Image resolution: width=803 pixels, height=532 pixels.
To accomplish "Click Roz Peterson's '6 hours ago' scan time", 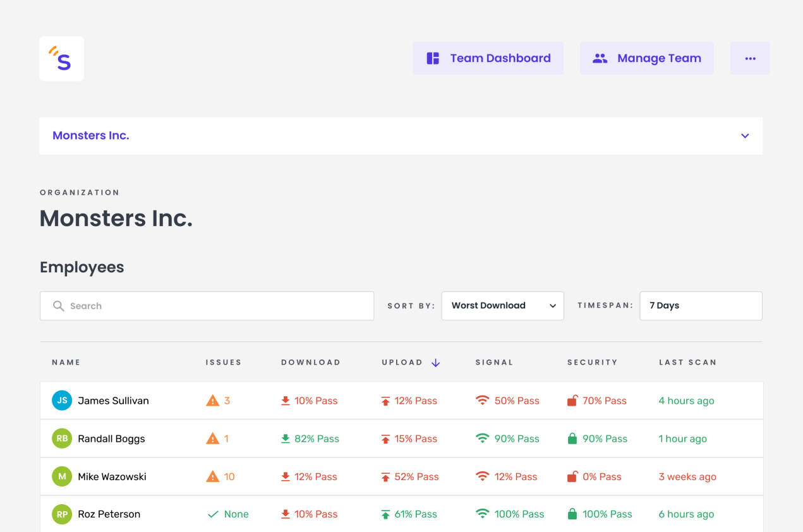I will 686,514.
